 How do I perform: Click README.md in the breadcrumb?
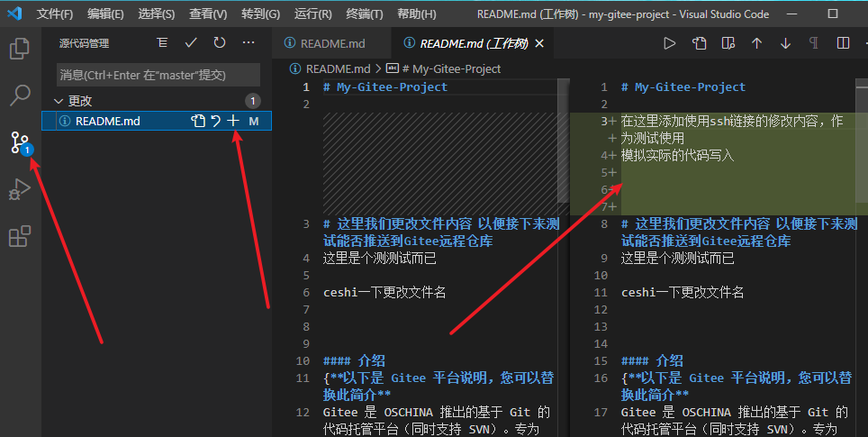(x=339, y=68)
